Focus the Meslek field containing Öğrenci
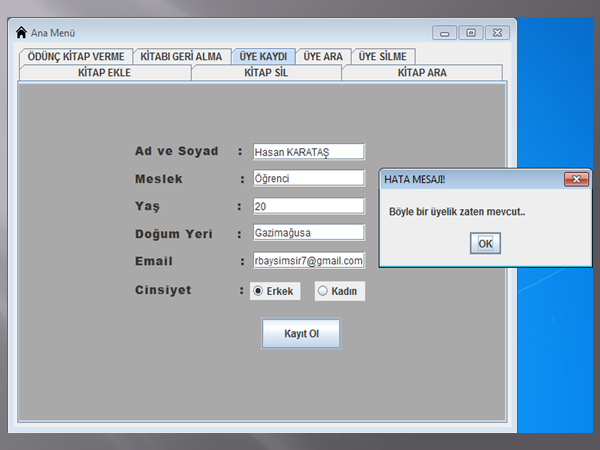The width and height of the screenshot is (600, 450). pyautogui.click(x=309, y=178)
